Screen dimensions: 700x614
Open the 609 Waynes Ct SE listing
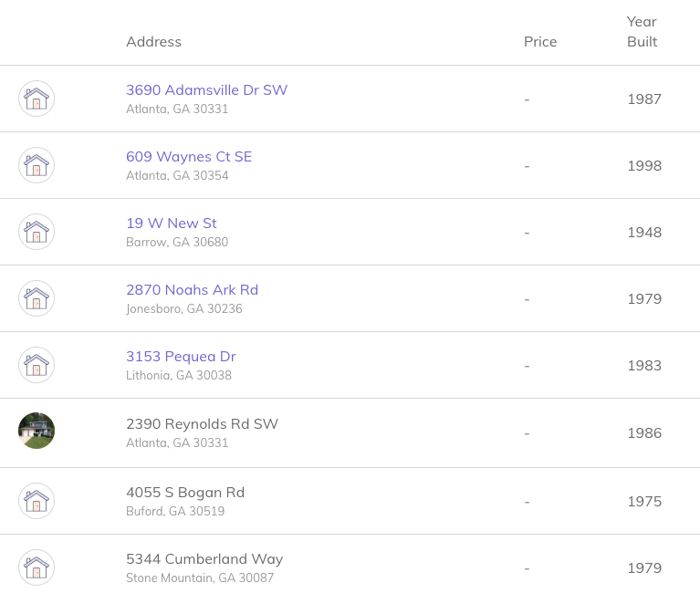click(x=189, y=157)
